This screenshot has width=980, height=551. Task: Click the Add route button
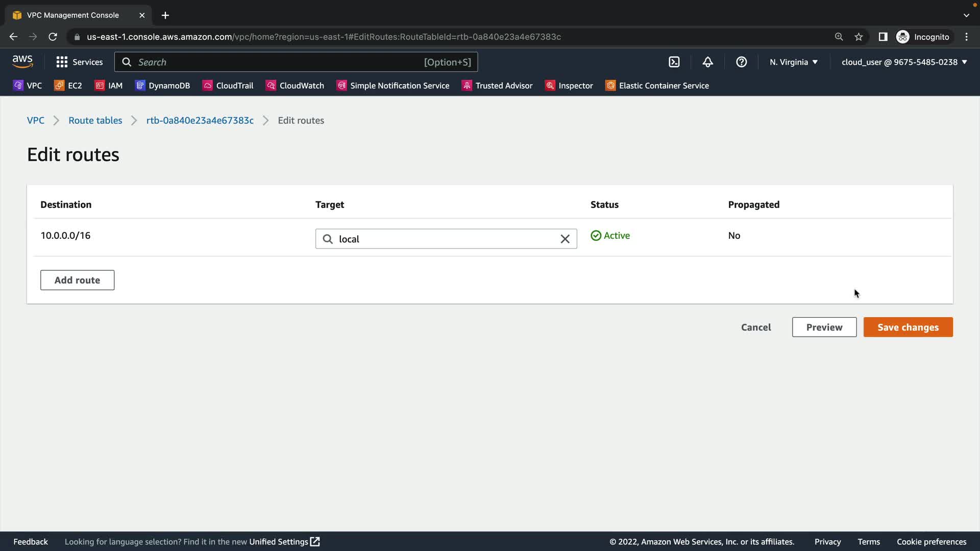[x=77, y=280]
